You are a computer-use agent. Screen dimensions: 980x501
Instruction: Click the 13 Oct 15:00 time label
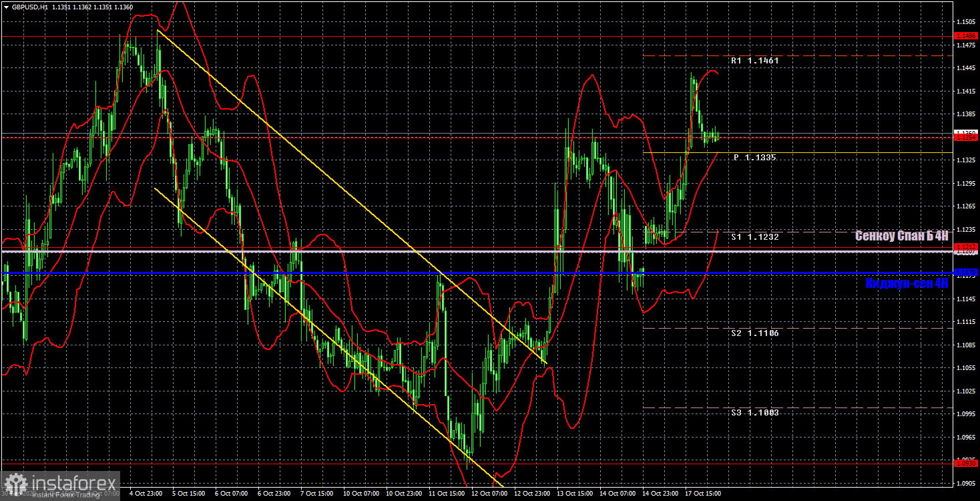click(x=575, y=494)
